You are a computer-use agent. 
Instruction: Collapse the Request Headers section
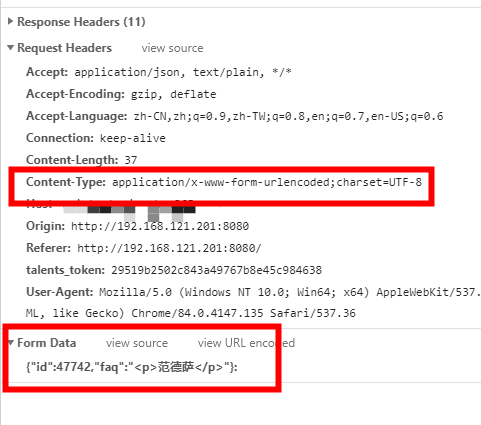click(x=10, y=48)
